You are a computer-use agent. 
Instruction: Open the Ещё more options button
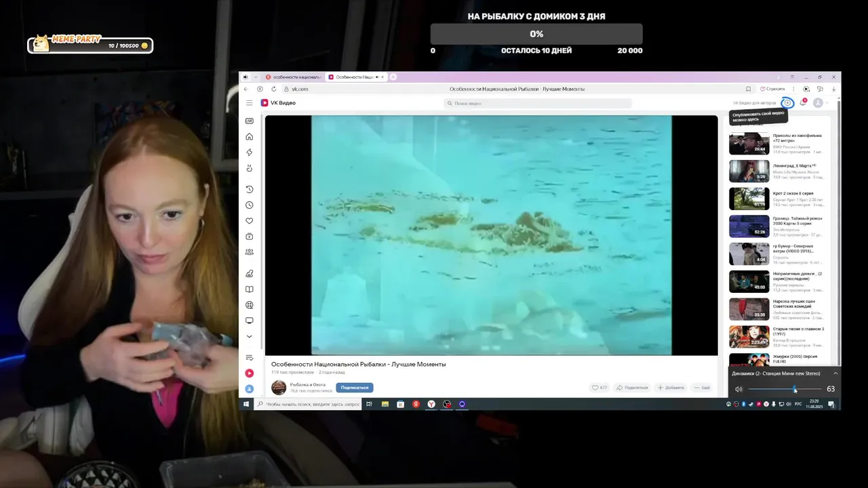(702, 388)
